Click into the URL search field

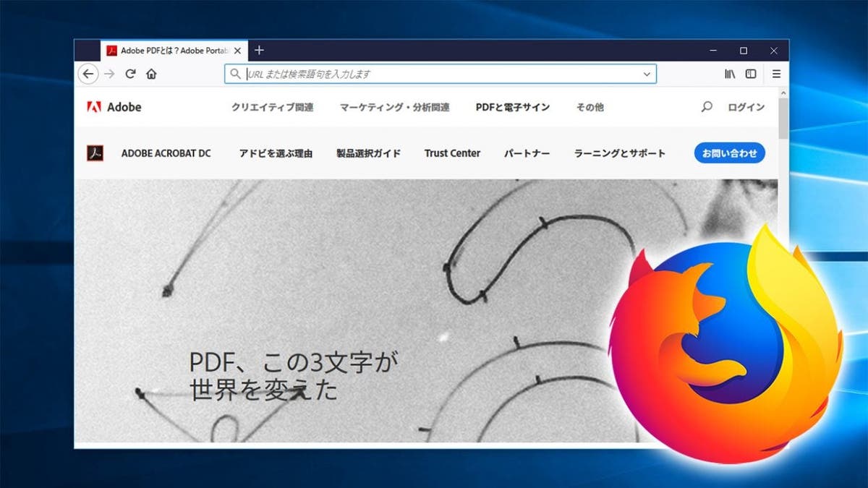click(x=434, y=74)
